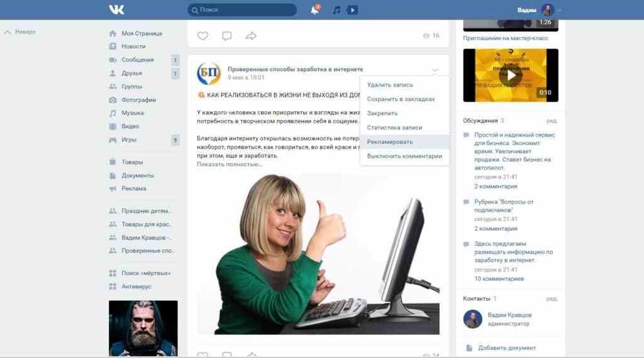The image size is (644, 358).
Task: Like the top post with heart icon
Action: (203, 36)
